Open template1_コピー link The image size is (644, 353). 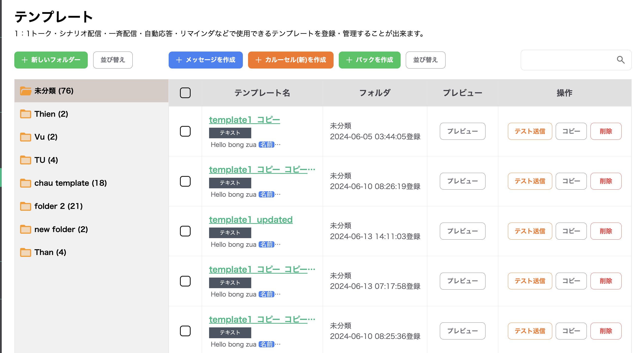coord(245,120)
